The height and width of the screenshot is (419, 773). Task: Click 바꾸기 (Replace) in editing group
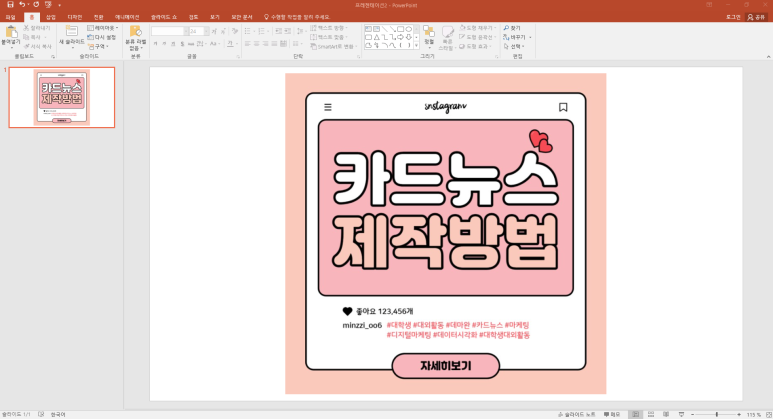[x=515, y=37]
